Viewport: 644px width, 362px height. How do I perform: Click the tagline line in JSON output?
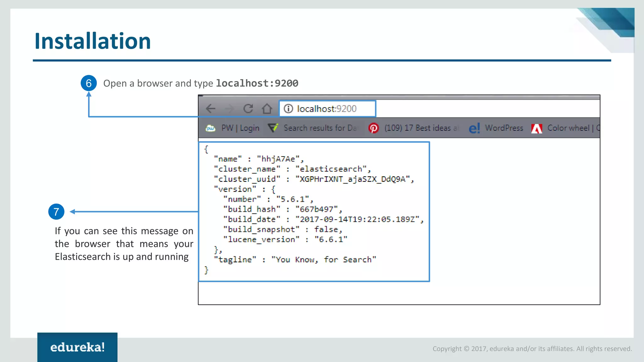coord(295,260)
